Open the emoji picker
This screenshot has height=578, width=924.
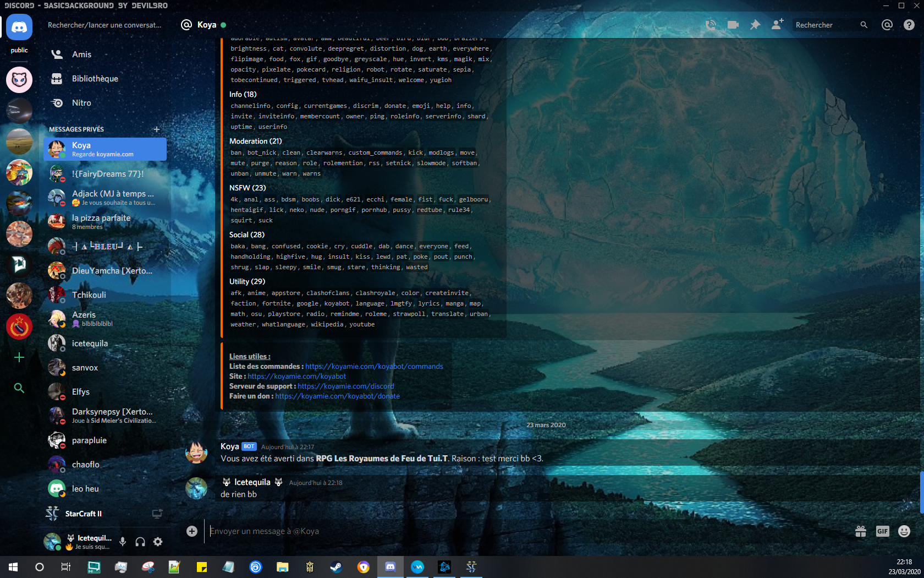[x=904, y=531]
